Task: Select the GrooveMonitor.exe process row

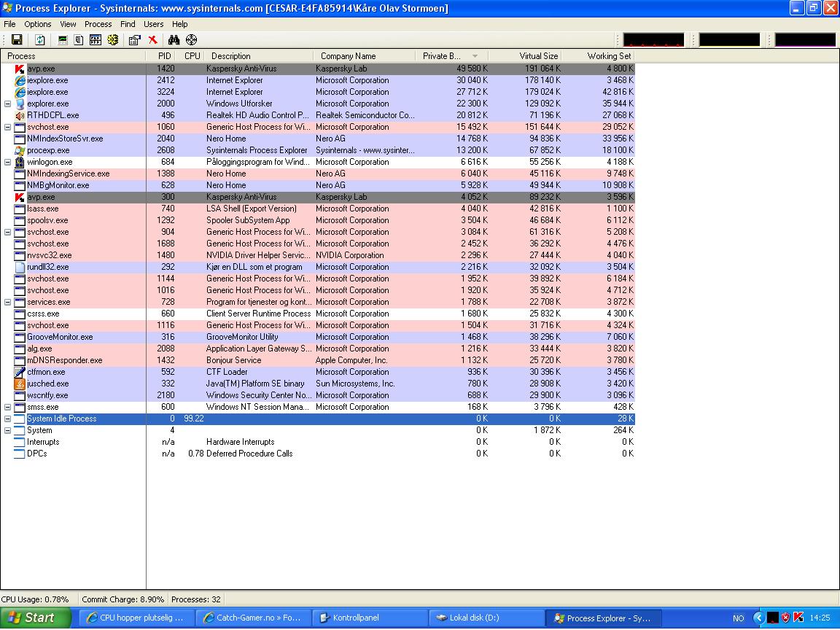Action: click(318, 337)
